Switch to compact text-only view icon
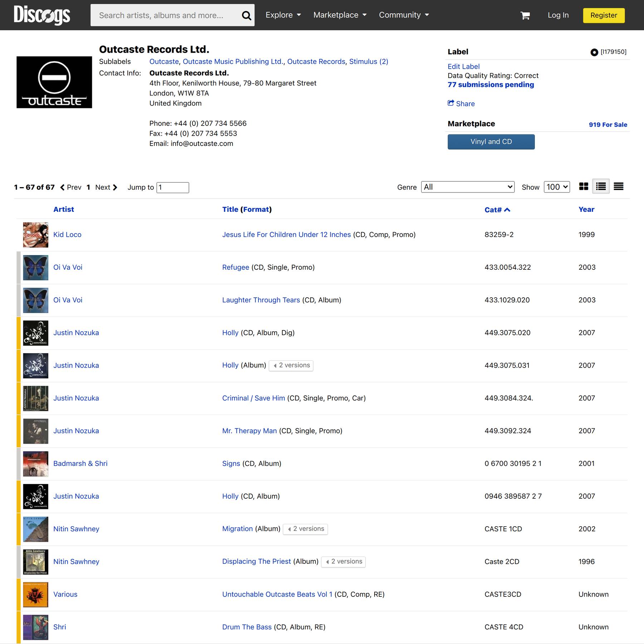644x644 pixels. click(619, 186)
